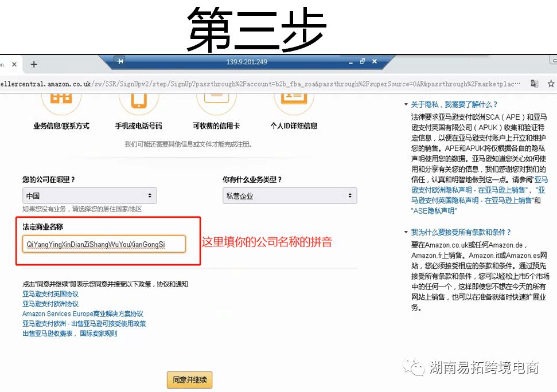Open the company location dropdown showing 中国
This screenshot has width=557, height=392.
[x=89, y=195]
